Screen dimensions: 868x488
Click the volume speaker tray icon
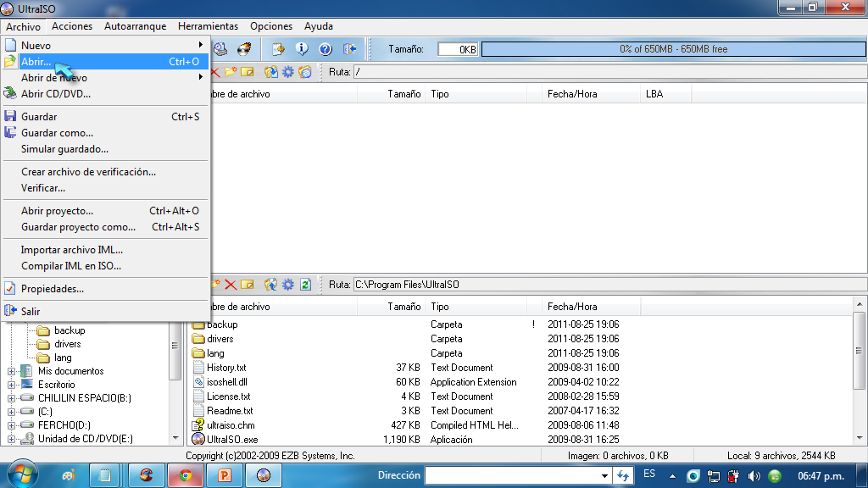point(754,476)
